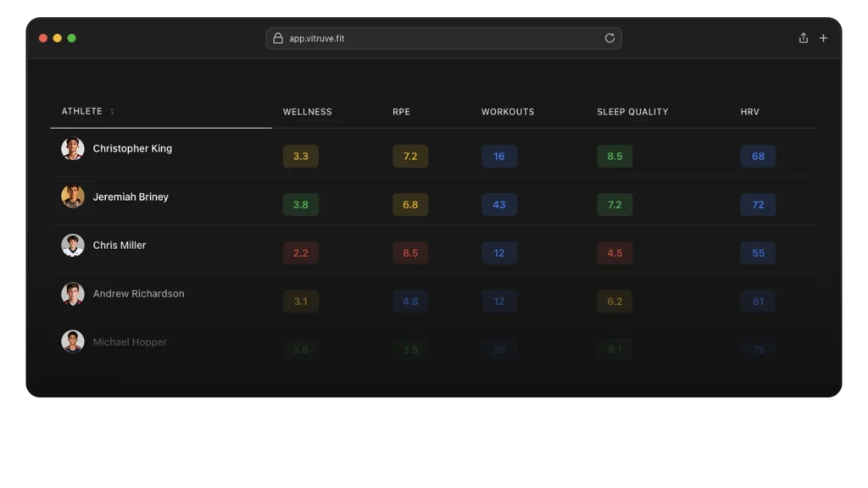This screenshot has height=488, width=868.
Task: Click the share icon in browser toolbar
Action: (804, 38)
